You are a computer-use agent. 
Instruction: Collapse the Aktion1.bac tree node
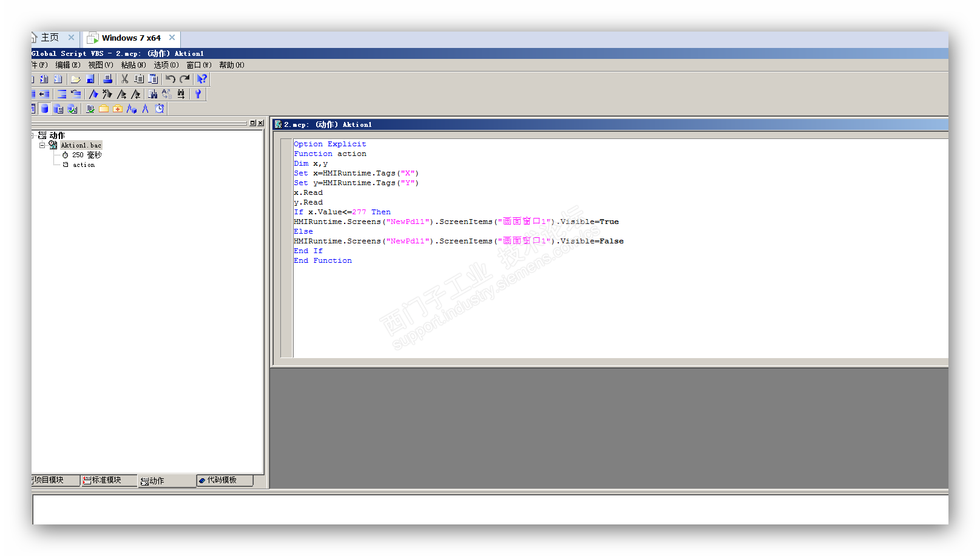click(42, 145)
